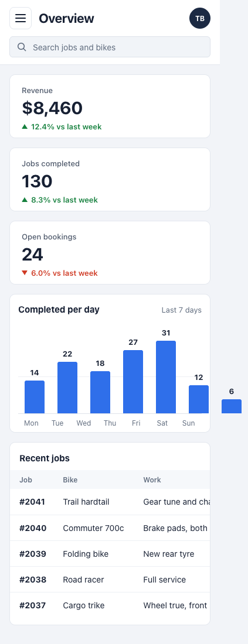Click the green revenue up-arrow indicator
The image size is (248, 644).
pyautogui.click(x=25, y=127)
